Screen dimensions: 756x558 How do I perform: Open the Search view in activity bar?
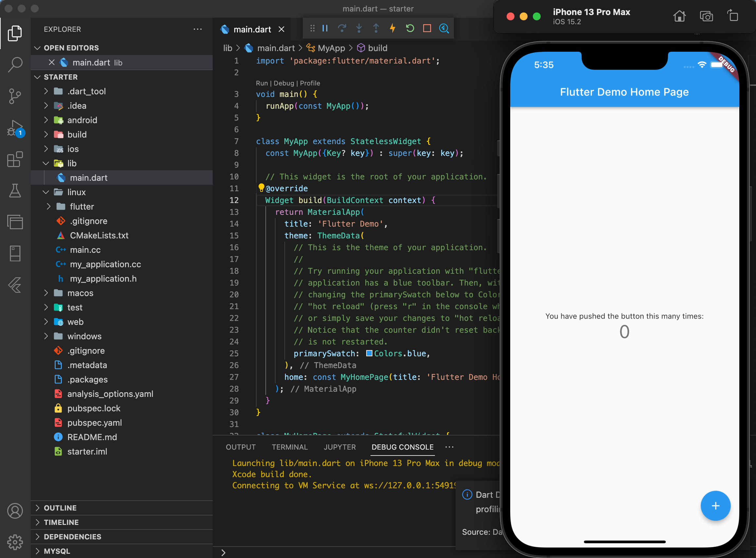click(x=15, y=64)
